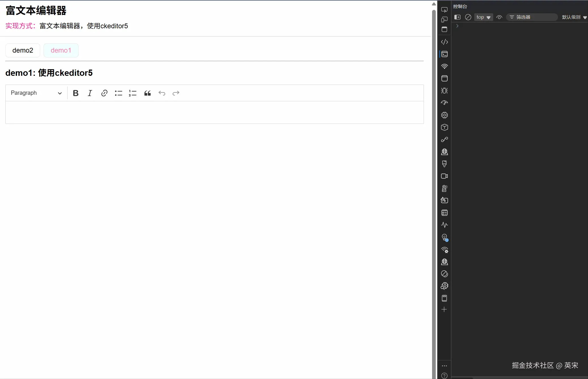
Task: Open the Paragraph heading dropdown
Action: 36,93
